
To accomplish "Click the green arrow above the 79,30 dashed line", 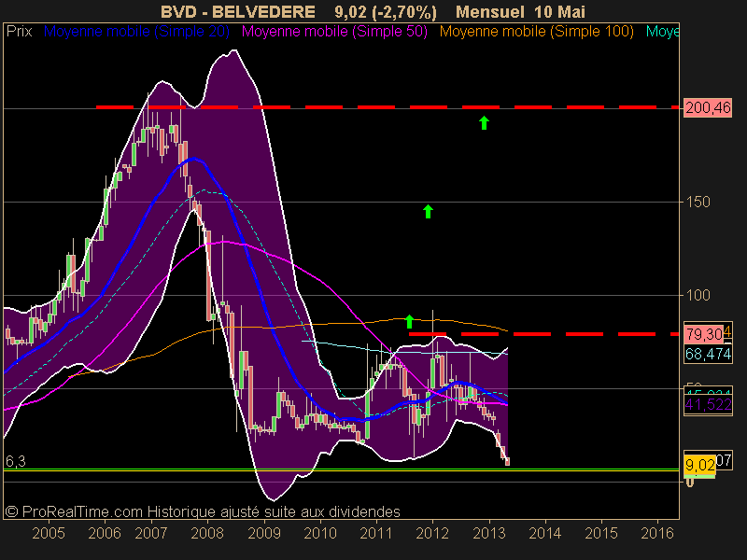I will tap(409, 321).
